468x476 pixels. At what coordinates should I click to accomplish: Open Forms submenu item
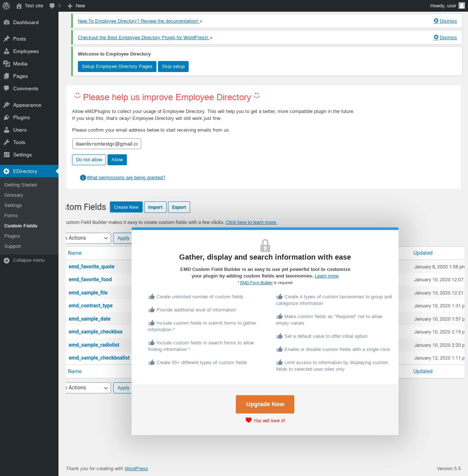pos(11,216)
